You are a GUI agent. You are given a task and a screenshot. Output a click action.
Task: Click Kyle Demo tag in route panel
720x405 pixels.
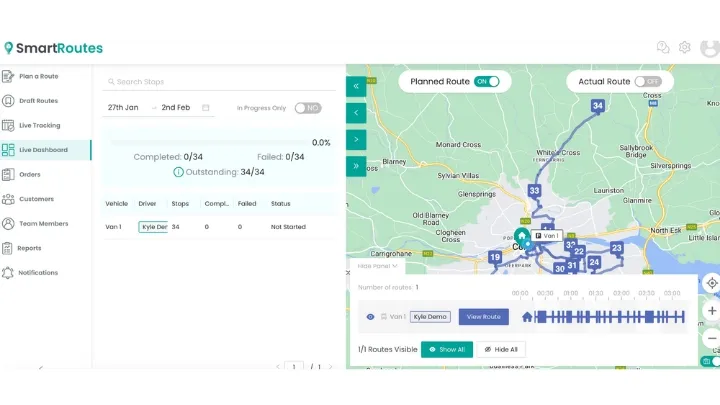point(430,317)
